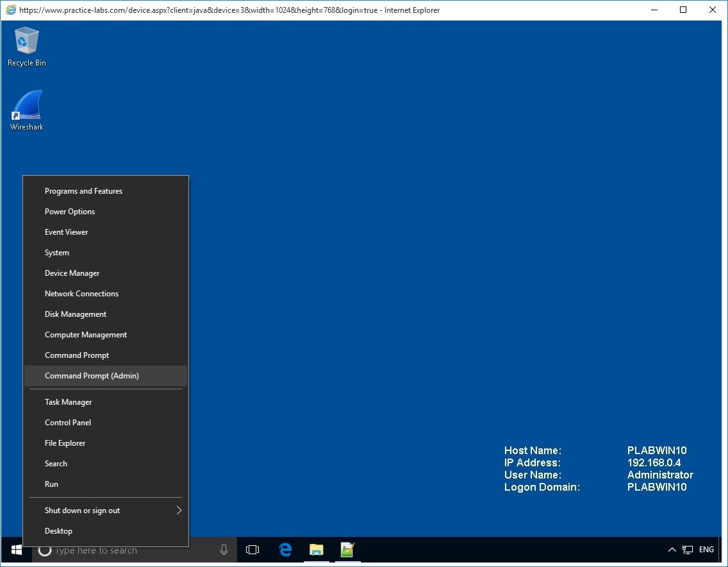Viewport: 728px width, 567px height.
Task: Select Network Connections in the menu
Action: 81,294
